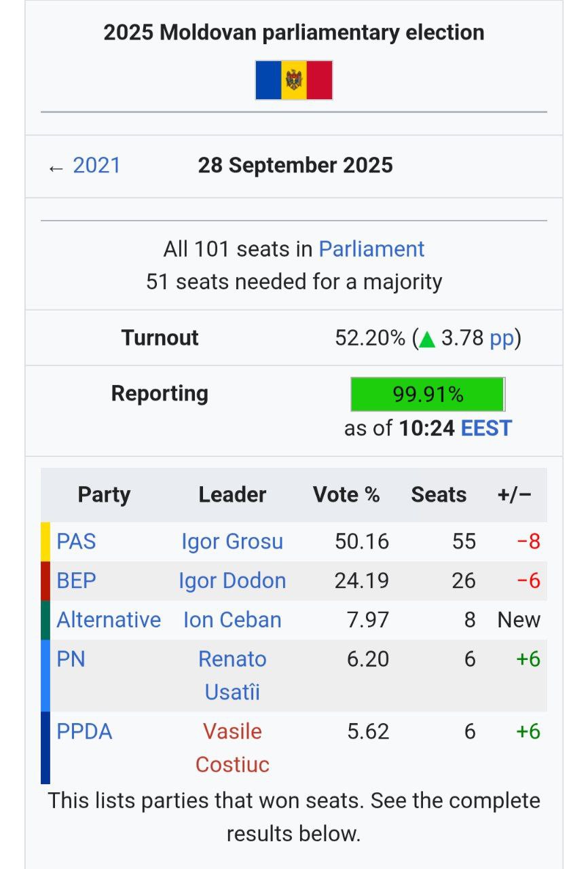The width and height of the screenshot is (588, 869).
Task: Open Vasile Costiuc red link
Action: click(x=232, y=748)
